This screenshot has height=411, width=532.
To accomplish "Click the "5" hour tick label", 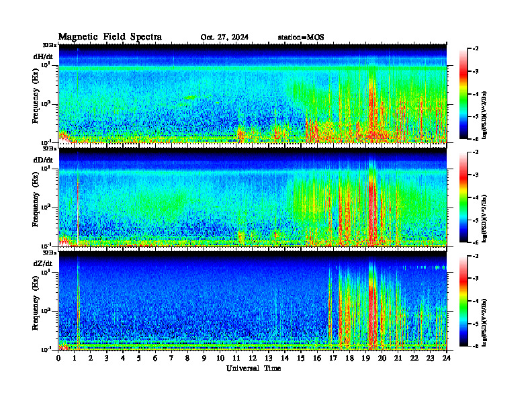I will pyautogui.click(x=139, y=358).
